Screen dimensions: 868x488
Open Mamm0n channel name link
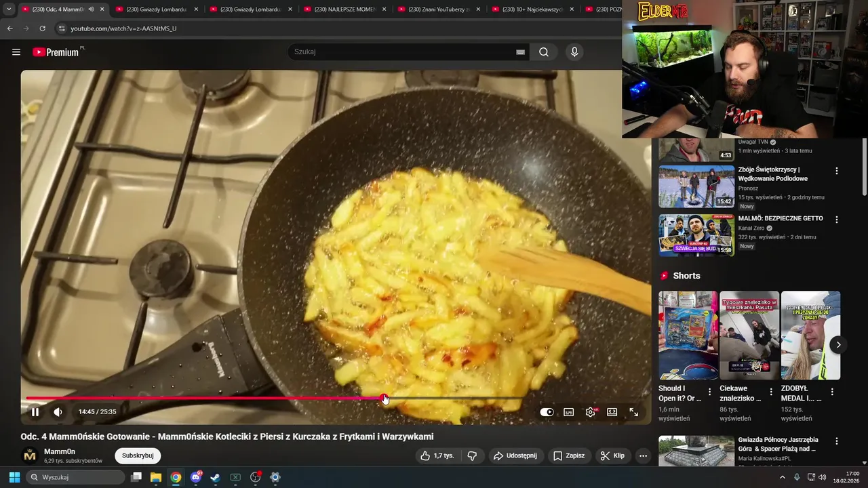coord(60,451)
